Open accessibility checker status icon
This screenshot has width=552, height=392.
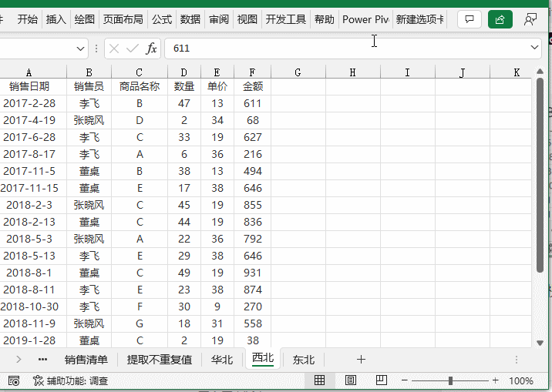coord(38,380)
